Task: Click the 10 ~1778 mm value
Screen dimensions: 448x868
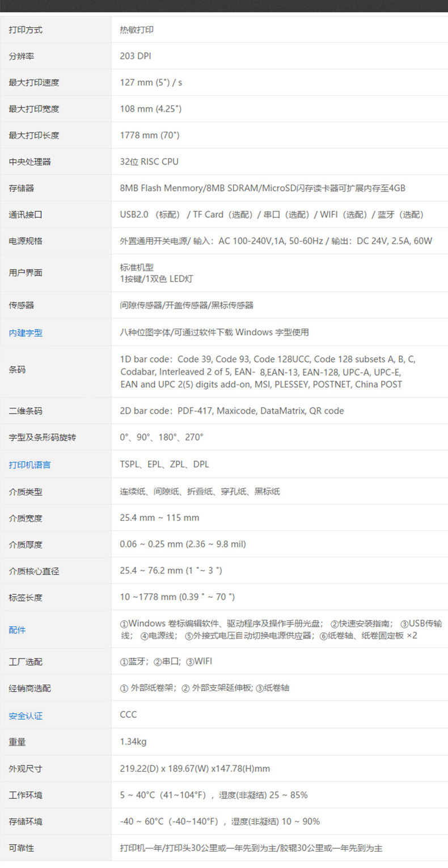Action: [177, 597]
